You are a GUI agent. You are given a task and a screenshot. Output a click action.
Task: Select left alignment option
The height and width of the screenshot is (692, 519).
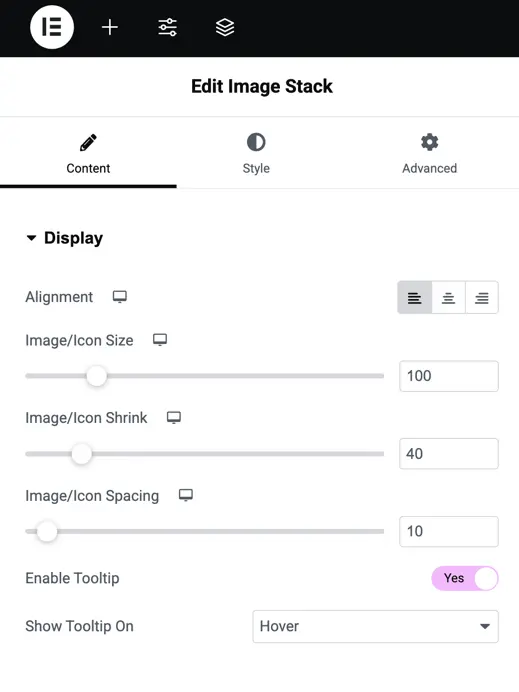[x=414, y=297]
